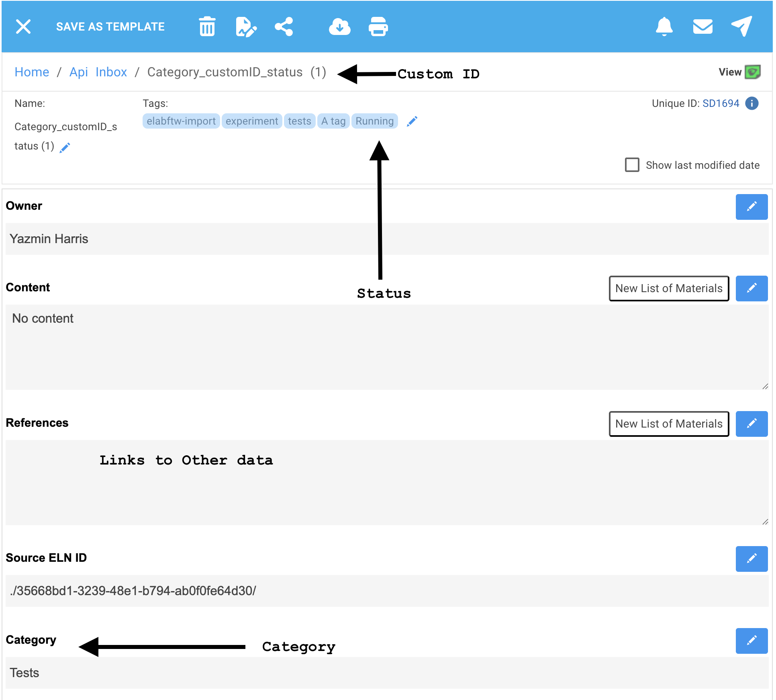Screen dimensions: 776x700
Task: Click the cloud download icon
Action: [x=339, y=27]
